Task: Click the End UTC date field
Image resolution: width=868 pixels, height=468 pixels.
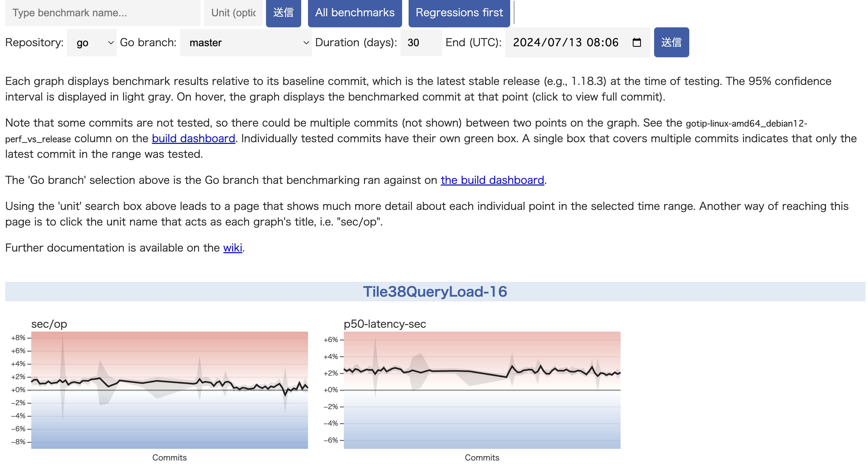Action: [566, 42]
